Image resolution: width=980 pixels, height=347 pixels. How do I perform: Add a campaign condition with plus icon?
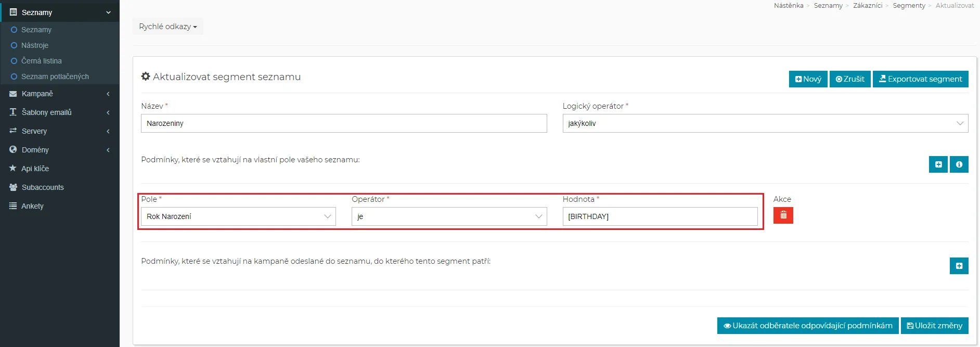959,266
